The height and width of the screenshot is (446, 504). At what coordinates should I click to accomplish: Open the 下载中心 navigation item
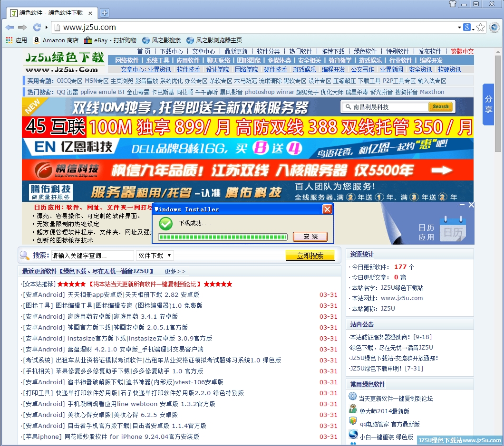(x=171, y=51)
